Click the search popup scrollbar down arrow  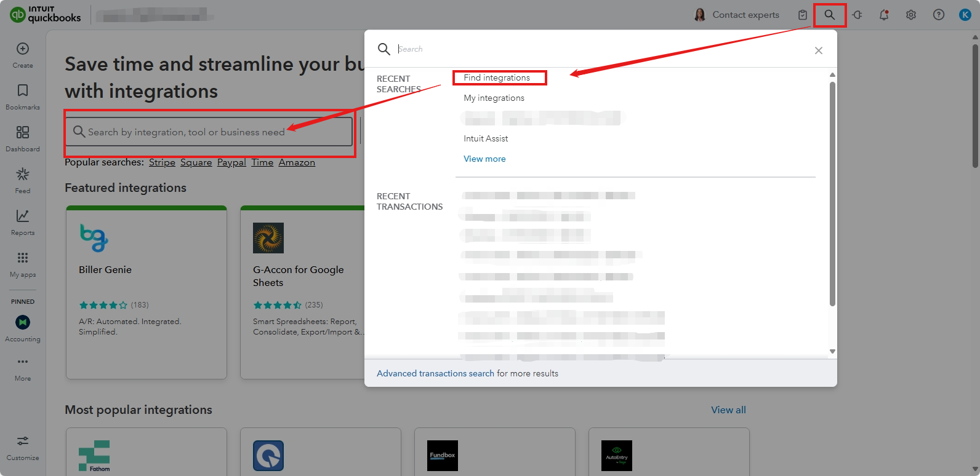pyautogui.click(x=832, y=352)
